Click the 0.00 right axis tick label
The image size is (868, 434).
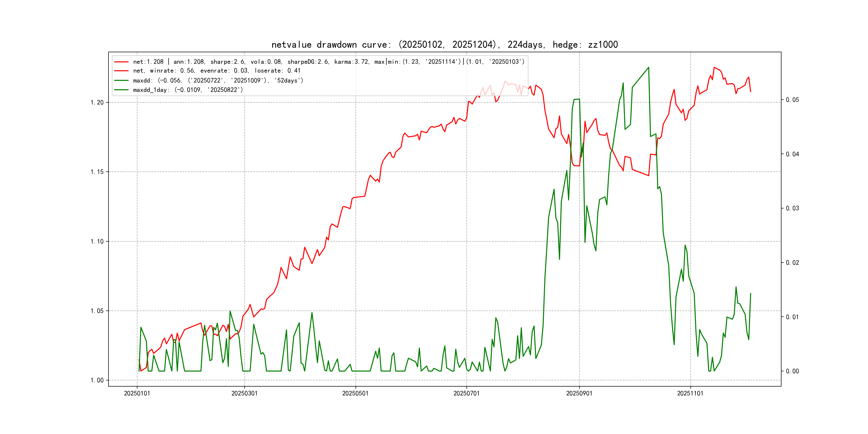click(792, 371)
